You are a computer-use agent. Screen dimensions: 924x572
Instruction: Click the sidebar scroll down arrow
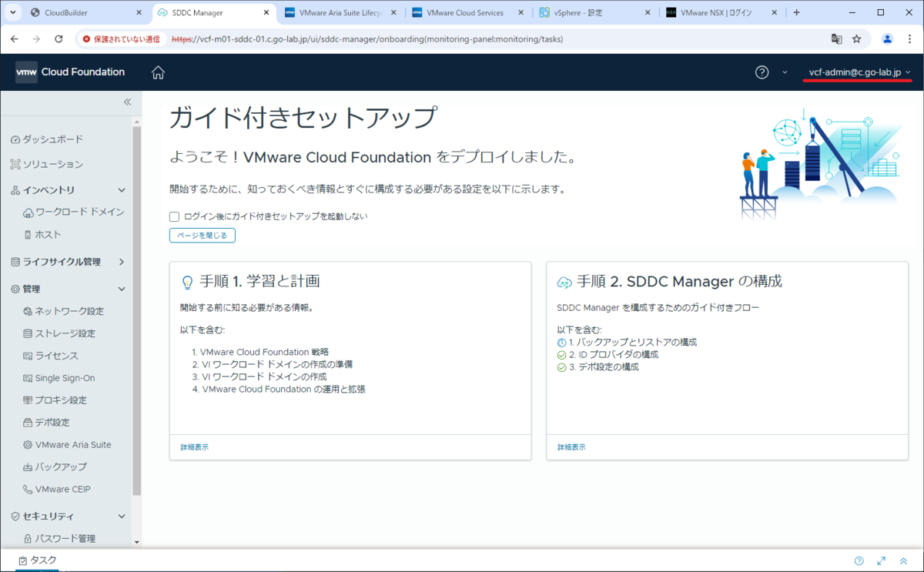[x=137, y=542]
